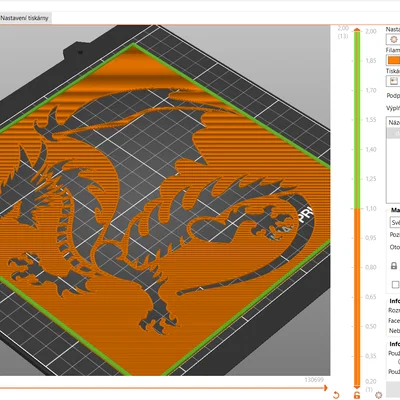Toggle the grey scale lock icon in manipulation panel
Viewport: 400px width, 400px height.
point(394,266)
